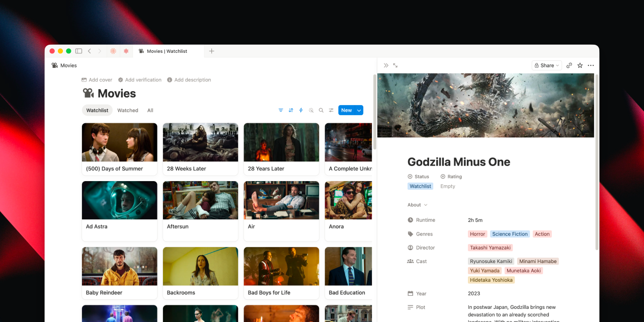The height and width of the screenshot is (322, 644).
Task: Switch to the Watched view tab
Action: pos(128,110)
